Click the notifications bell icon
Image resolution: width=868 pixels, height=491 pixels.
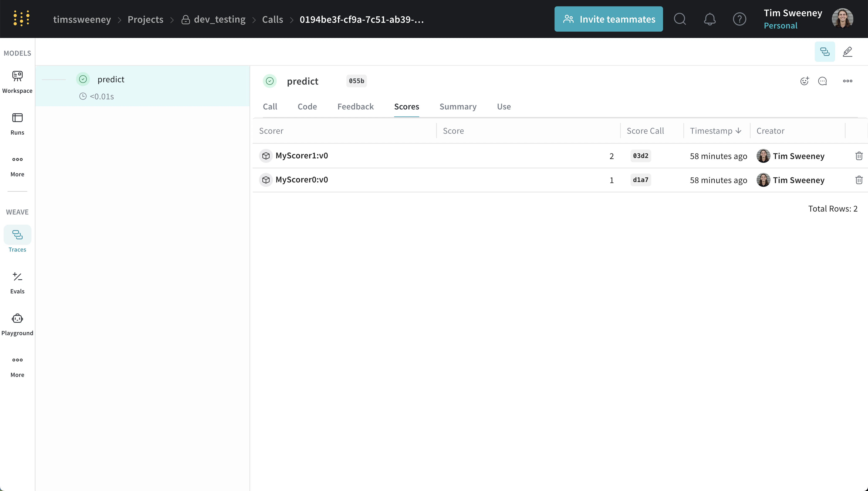click(x=709, y=19)
